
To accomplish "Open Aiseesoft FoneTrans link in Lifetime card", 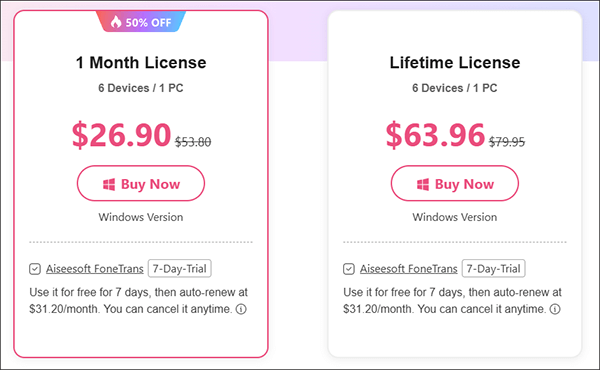I will click(409, 269).
